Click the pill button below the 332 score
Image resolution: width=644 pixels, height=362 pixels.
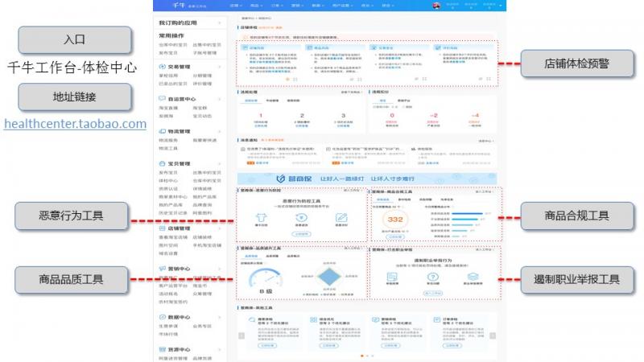pos(395,237)
